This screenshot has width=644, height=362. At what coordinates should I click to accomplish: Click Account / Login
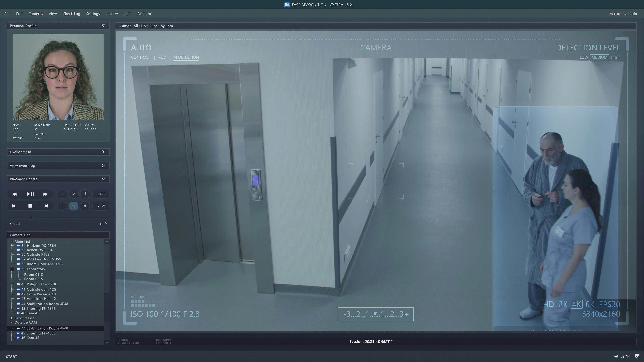tap(623, 14)
